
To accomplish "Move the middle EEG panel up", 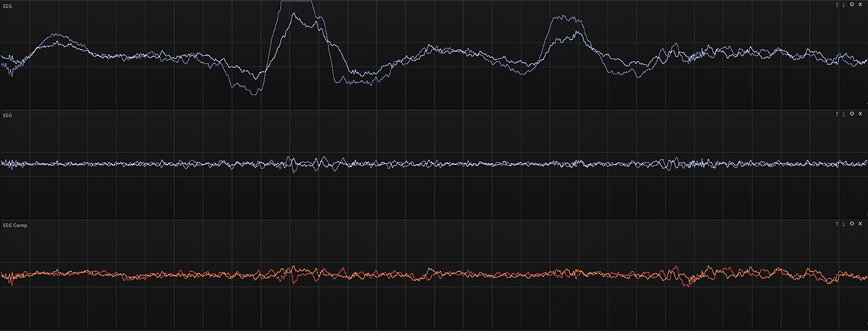I will click(x=836, y=114).
